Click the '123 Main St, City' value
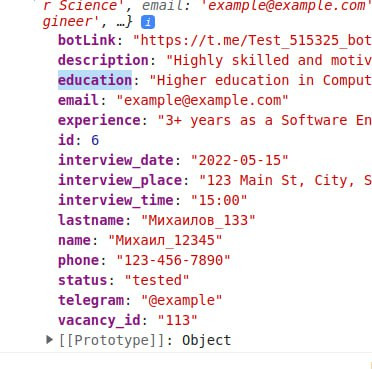This screenshot has width=372, height=369. pyautogui.click(x=285, y=180)
